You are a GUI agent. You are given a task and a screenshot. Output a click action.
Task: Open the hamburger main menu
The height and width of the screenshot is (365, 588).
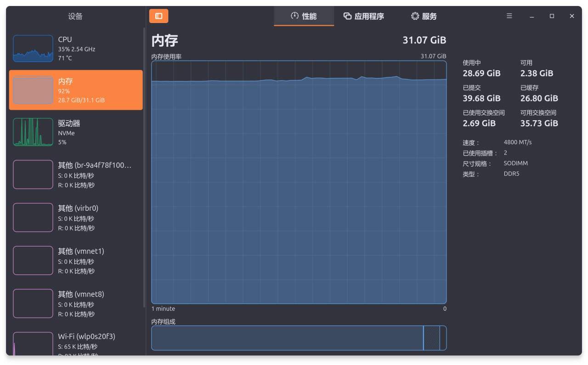click(509, 16)
